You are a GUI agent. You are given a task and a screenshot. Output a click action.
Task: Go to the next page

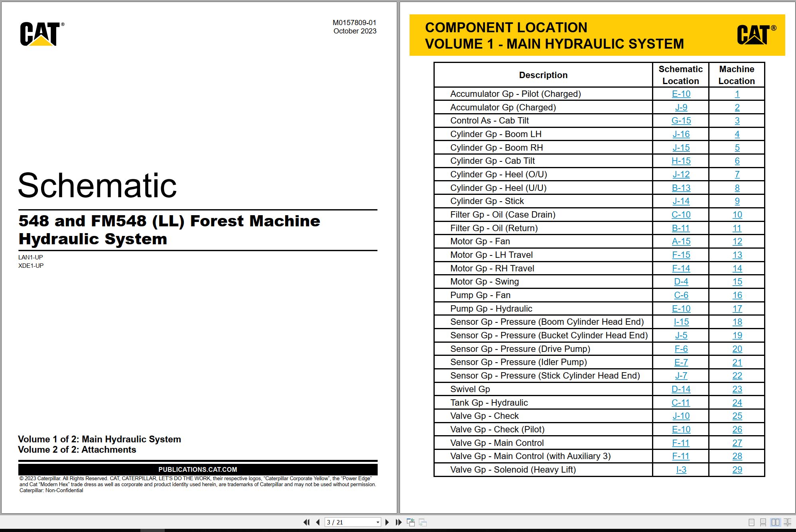387,522
